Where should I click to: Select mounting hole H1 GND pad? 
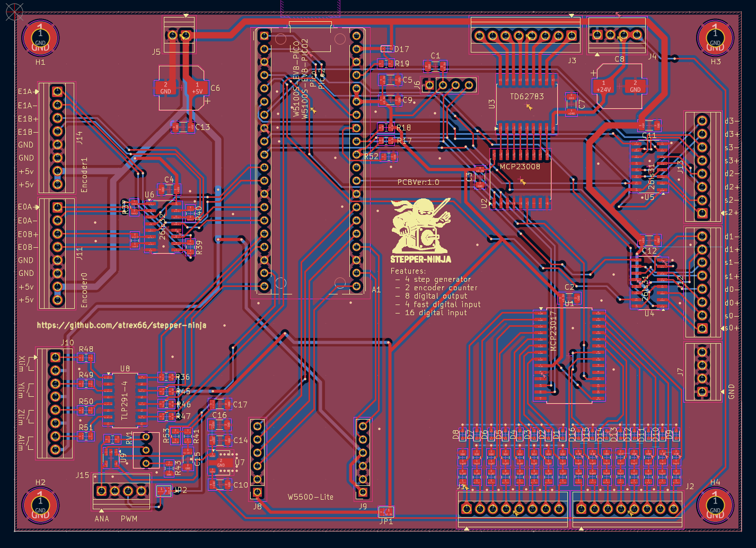click(x=40, y=39)
